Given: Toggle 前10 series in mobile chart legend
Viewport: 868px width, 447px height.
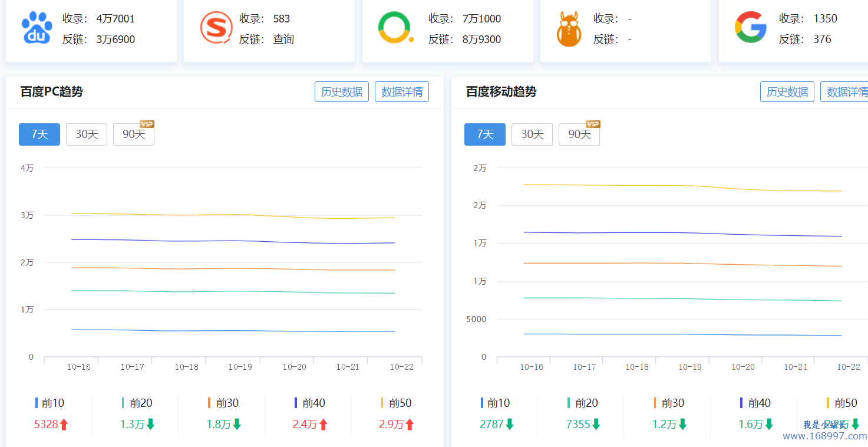Looking at the screenshot, I should coord(496,403).
